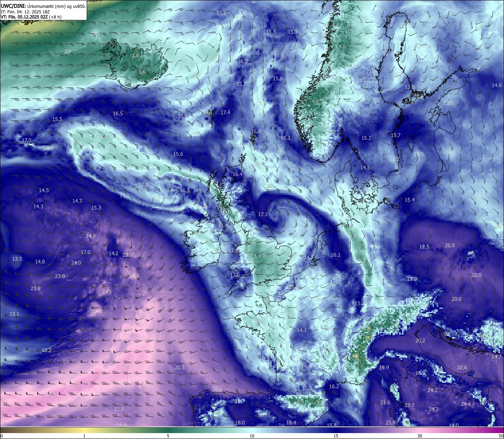Click the value 18.0 on the map

point(240,423)
